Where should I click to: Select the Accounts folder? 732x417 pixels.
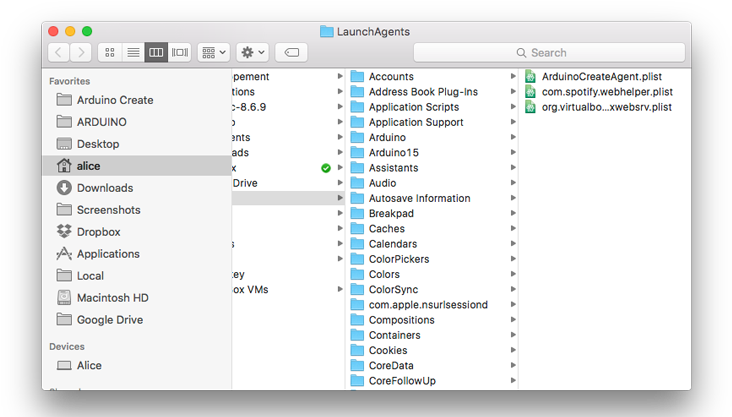coord(432,77)
